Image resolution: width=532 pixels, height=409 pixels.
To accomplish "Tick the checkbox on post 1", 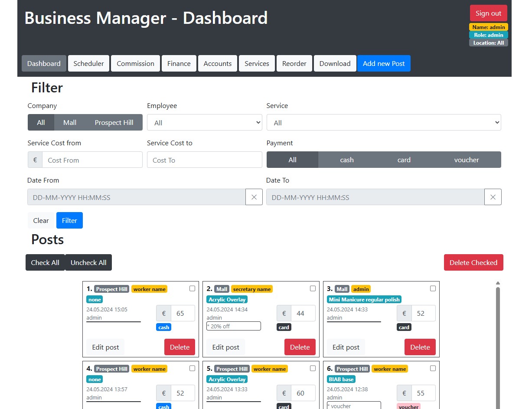I will [192, 288].
